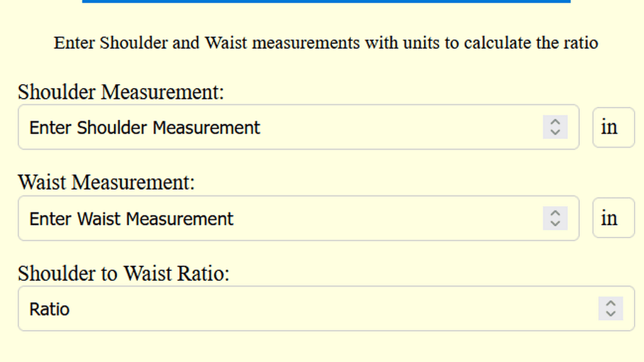This screenshot has height=362, width=644.
Task: Click the 'Enter Waist Measurement' placeholder text
Action: click(131, 219)
